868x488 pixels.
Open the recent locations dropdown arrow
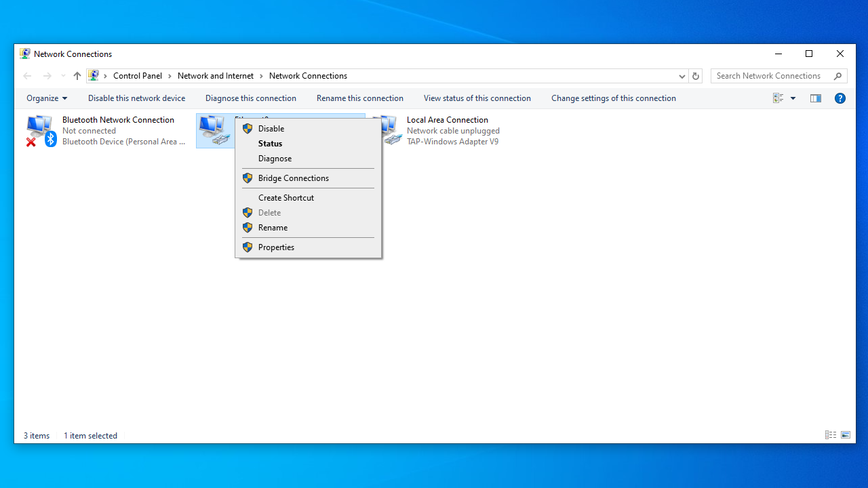[x=63, y=76]
